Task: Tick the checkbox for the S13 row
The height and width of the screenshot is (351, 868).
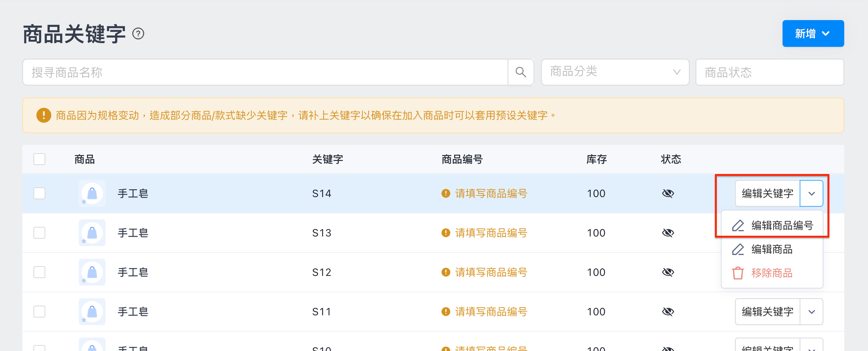Action: pos(39,233)
